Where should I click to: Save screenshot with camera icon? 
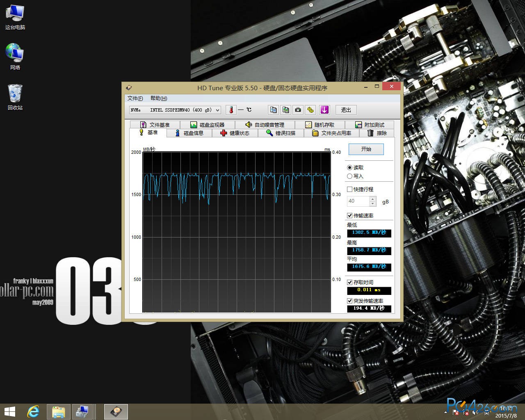(298, 110)
